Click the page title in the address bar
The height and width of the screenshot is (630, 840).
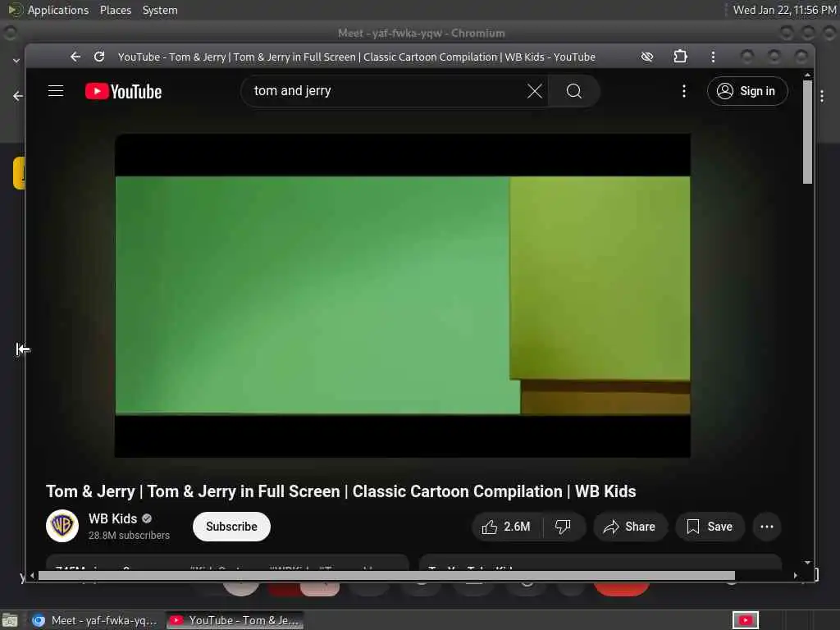(x=356, y=57)
